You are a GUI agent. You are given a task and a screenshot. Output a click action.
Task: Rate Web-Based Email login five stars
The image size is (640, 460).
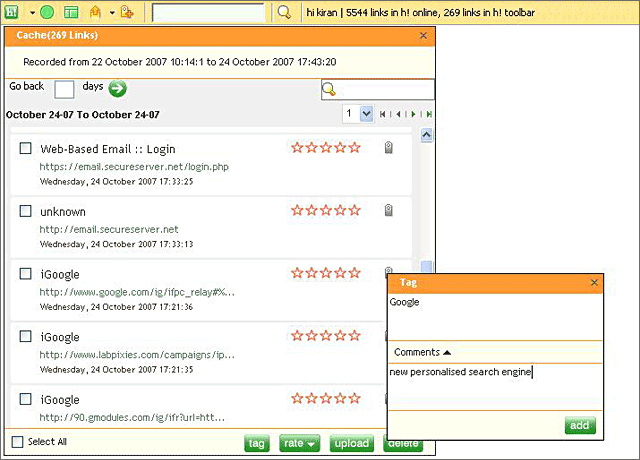(354, 147)
